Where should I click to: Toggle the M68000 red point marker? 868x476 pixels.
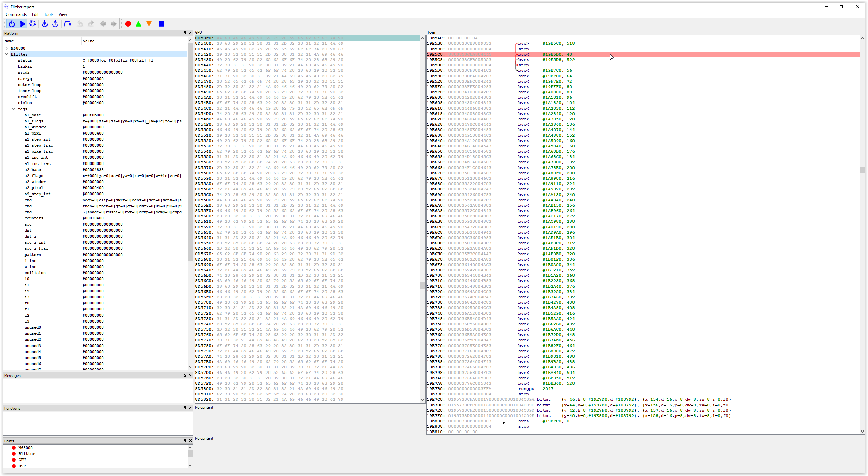[14, 448]
